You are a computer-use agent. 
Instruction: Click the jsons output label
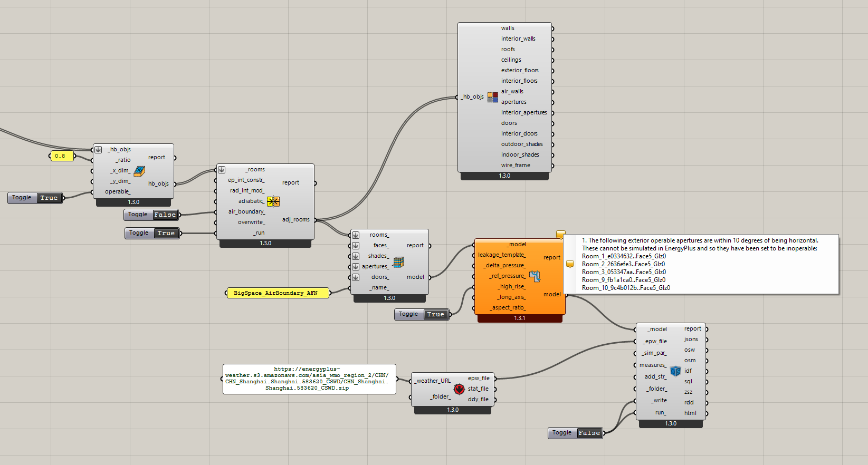(x=691, y=340)
